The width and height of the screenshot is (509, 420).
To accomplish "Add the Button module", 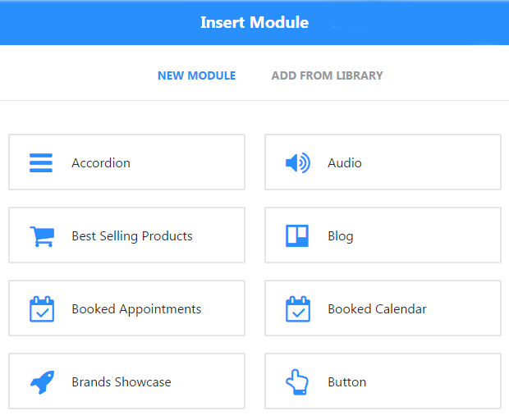I will pos(383,381).
